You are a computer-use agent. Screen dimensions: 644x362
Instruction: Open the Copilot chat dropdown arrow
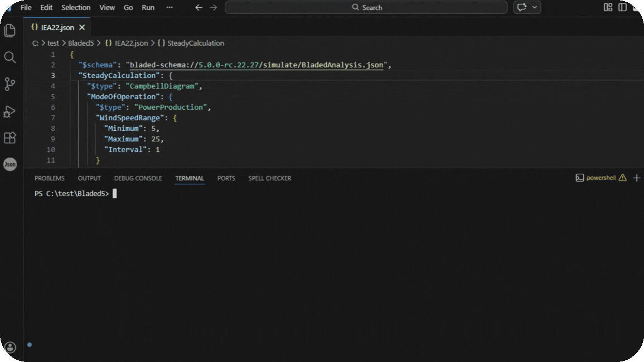[535, 7]
